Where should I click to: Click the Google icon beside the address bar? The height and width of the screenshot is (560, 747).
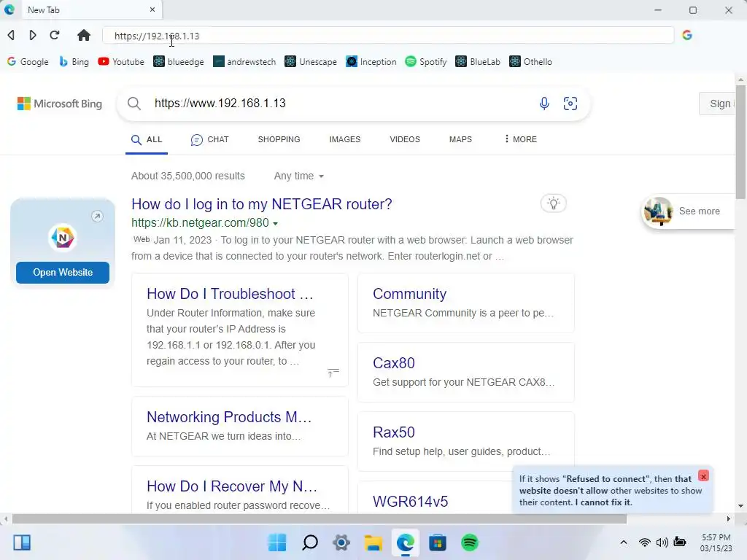click(x=687, y=35)
